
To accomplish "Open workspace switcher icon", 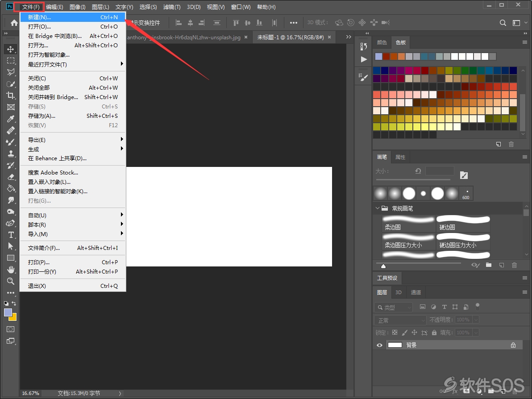I will (x=516, y=23).
